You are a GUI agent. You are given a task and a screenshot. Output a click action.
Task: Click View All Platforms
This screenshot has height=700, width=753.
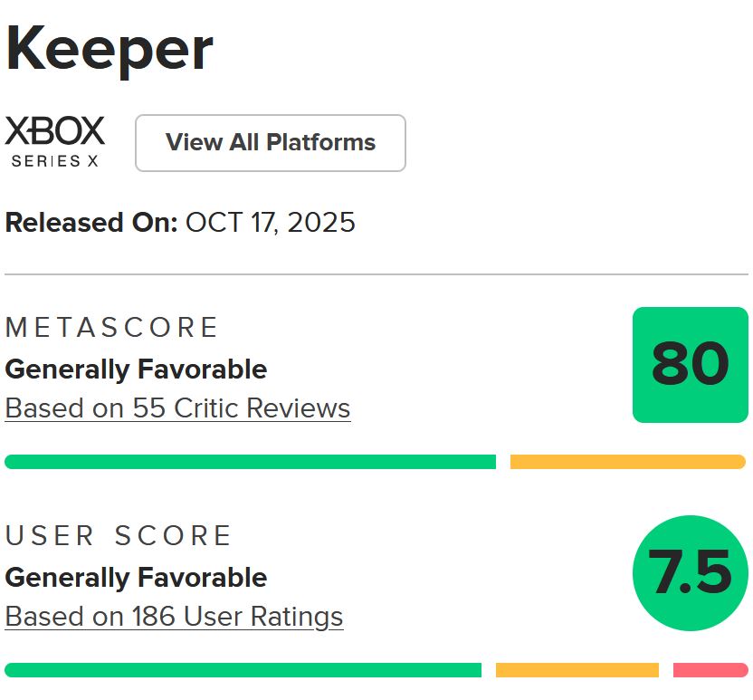pos(270,142)
